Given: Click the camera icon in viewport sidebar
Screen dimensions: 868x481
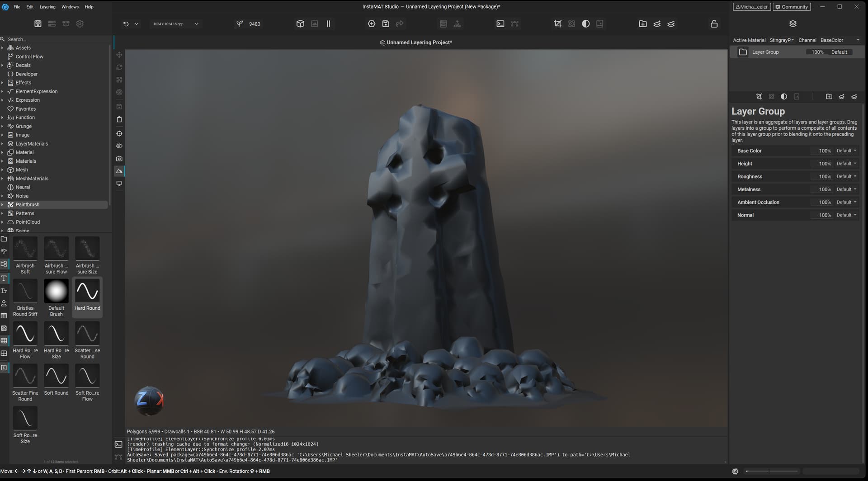Looking at the screenshot, I should click(119, 159).
